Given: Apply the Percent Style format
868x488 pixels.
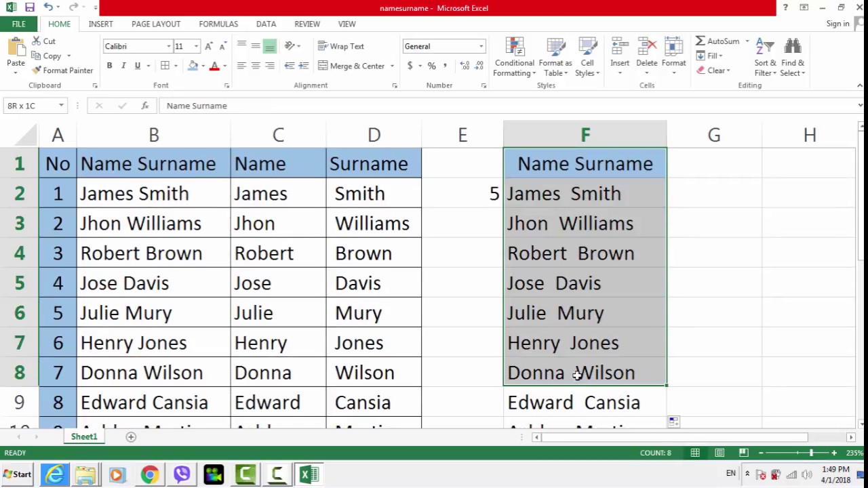Looking at the screenshot, I should coord(431,66).
